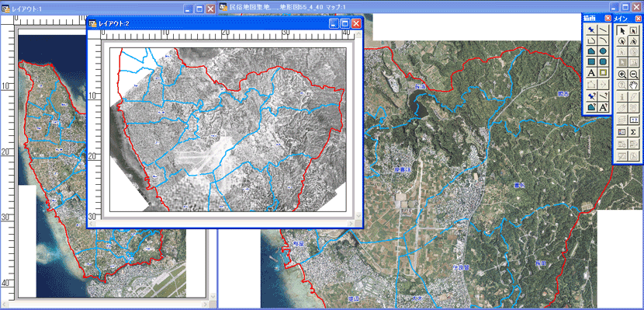Click the 楚辺 label on the map

click(x=353, y=298)
